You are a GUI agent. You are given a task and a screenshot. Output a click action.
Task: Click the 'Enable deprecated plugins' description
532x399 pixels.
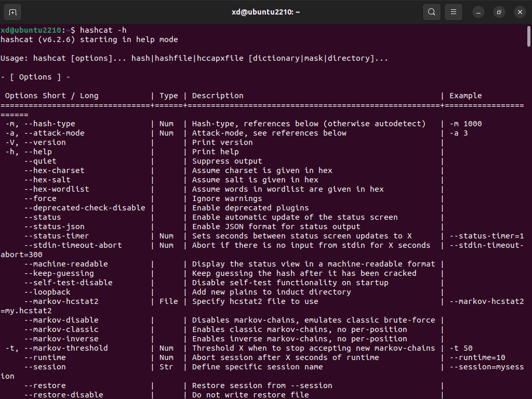[250, 208]
